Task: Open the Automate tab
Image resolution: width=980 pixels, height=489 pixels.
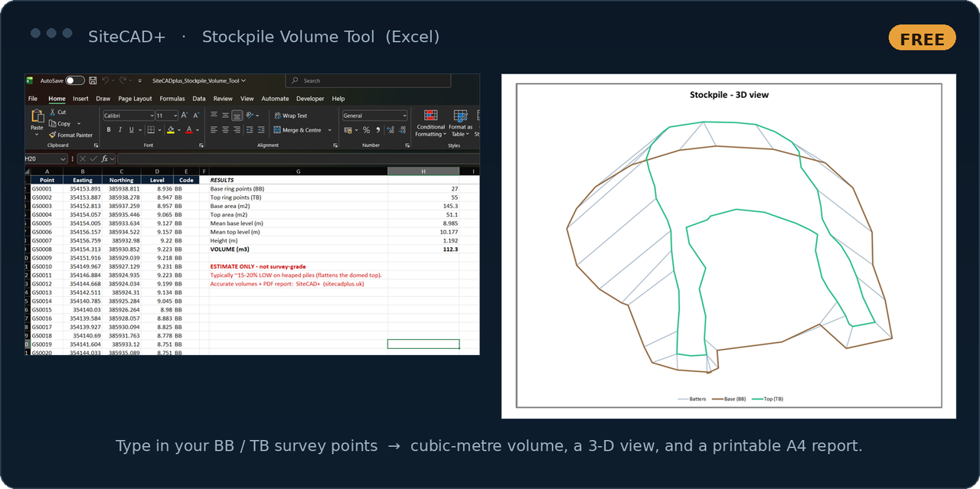Action: click(x=275, y=99)
